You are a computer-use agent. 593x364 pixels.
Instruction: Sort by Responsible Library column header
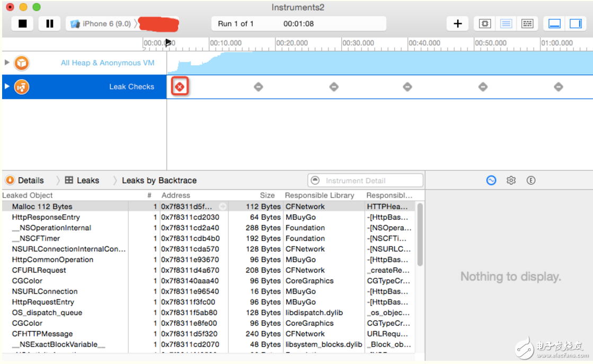[320, 196]
